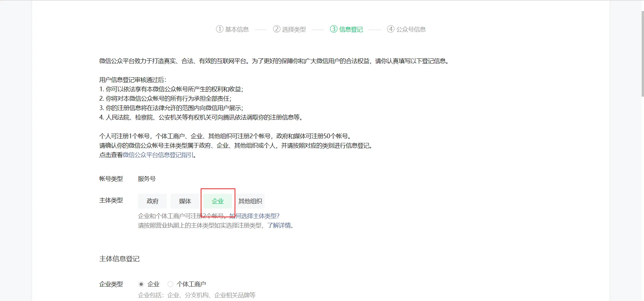
Task: Jump to the 公众号信息 step label
Action: click(411, 30)
